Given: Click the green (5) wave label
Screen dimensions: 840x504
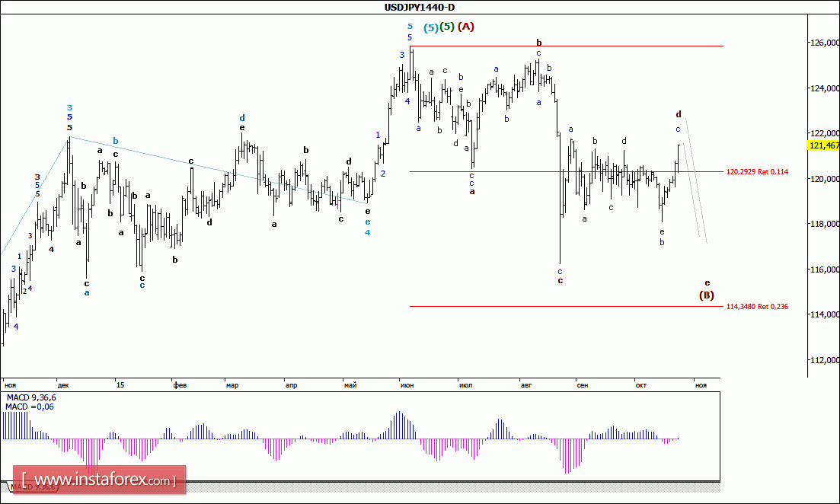Looking at the screenshot, I should (x=447, y=27).
